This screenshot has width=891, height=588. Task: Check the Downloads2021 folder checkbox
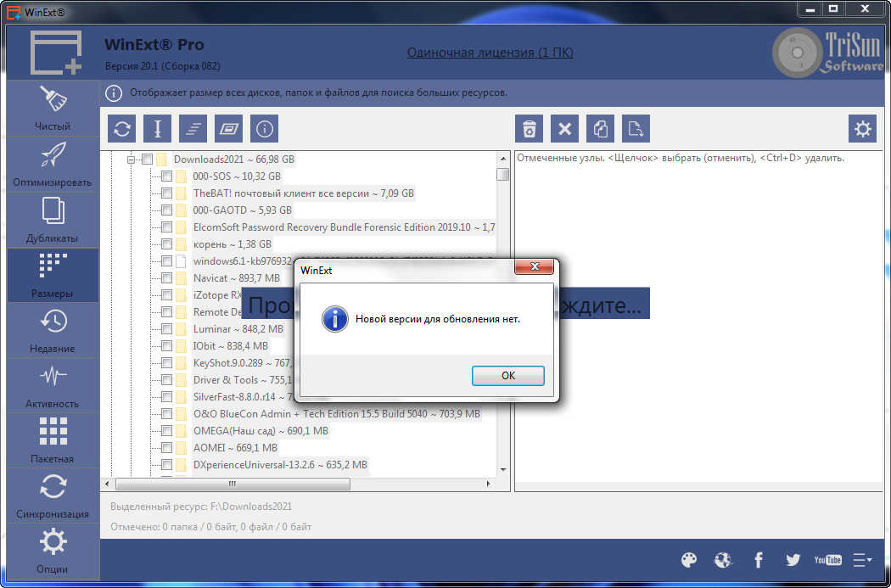(147, 160)
